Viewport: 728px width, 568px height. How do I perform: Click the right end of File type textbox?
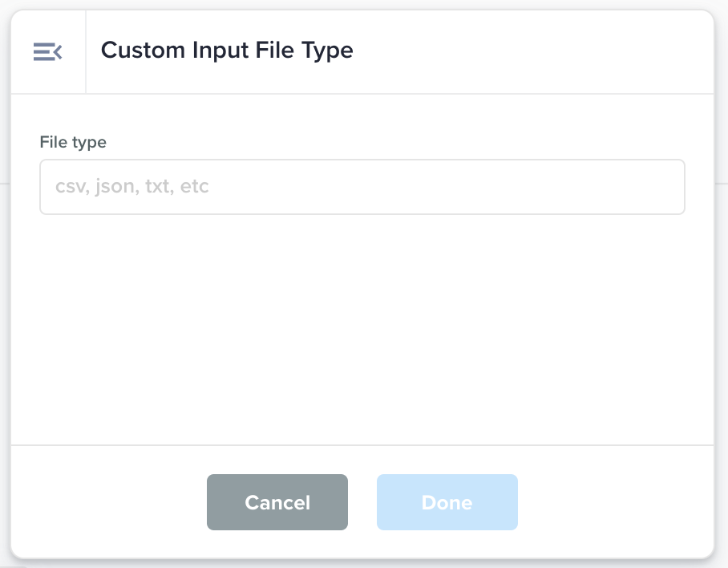pyautogui.click(x=657, y=187)
